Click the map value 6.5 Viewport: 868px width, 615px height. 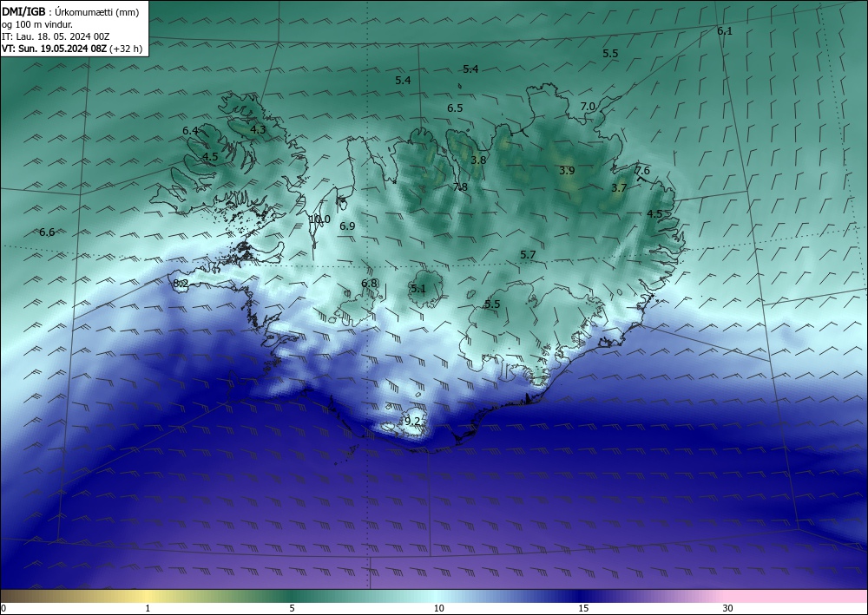[x=455, y=108]
